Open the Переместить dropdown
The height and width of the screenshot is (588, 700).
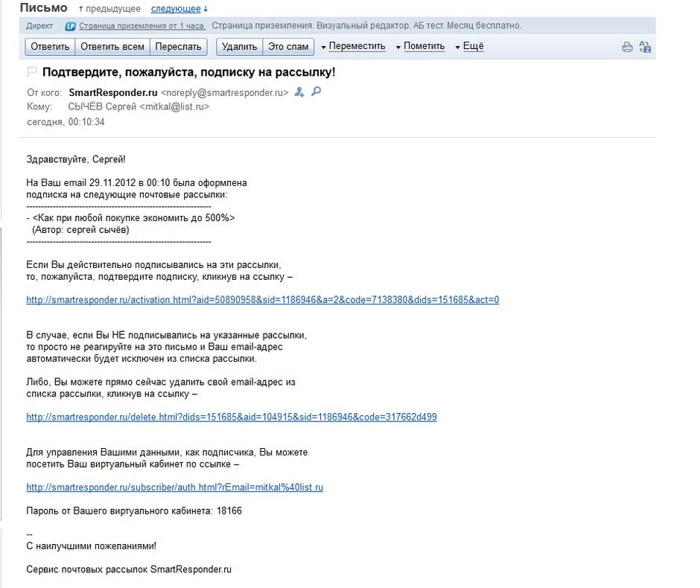[353, 46]
